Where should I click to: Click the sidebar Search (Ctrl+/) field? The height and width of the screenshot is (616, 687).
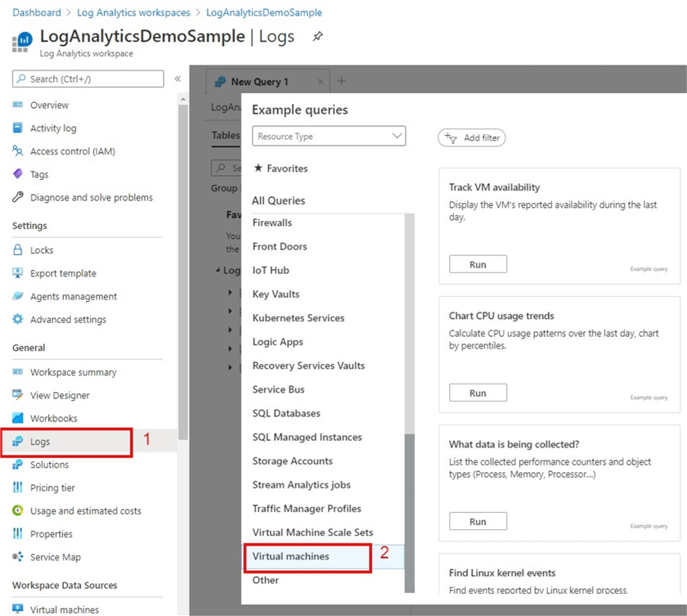pyautogui.click(x=88, y=79)
